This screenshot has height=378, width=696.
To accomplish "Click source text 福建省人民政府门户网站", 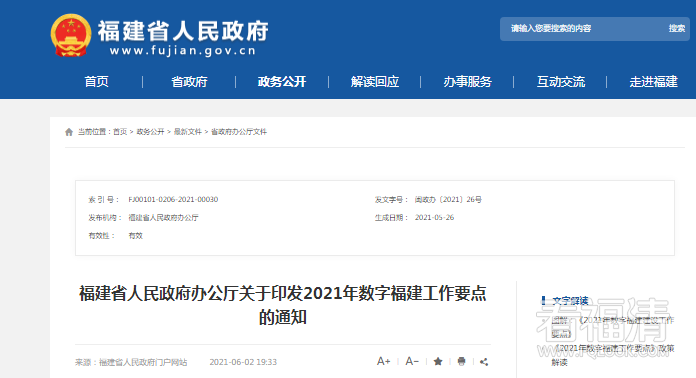I will coord(143,362).
